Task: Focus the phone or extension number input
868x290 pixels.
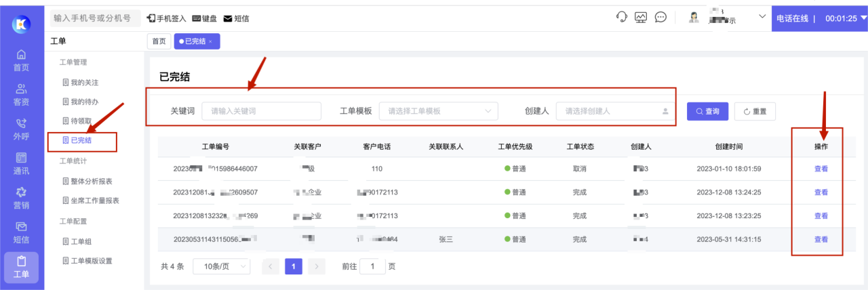Action: tap(94, 18)
